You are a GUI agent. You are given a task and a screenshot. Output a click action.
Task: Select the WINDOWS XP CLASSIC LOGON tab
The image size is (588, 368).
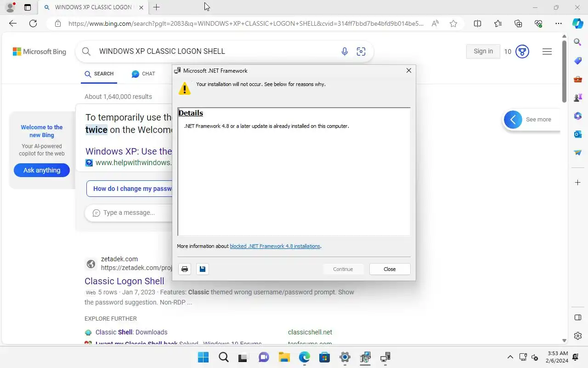tap(93, 7)
